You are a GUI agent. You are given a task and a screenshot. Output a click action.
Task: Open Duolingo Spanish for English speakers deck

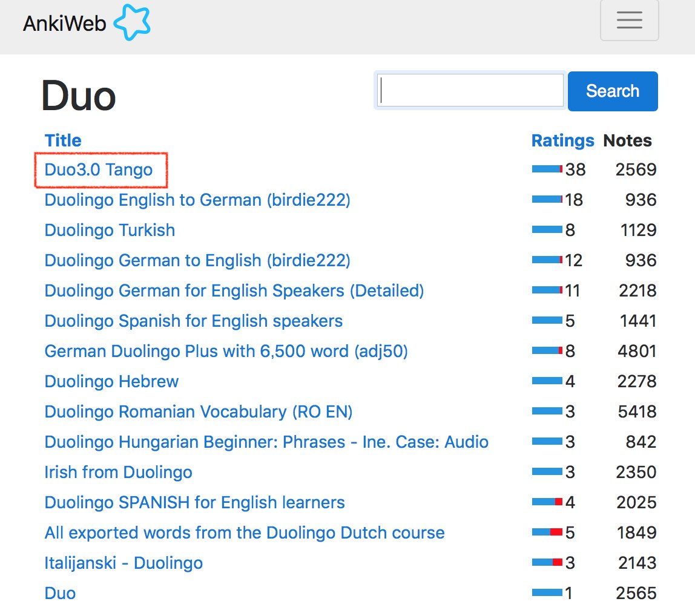[x=194, y=321]
